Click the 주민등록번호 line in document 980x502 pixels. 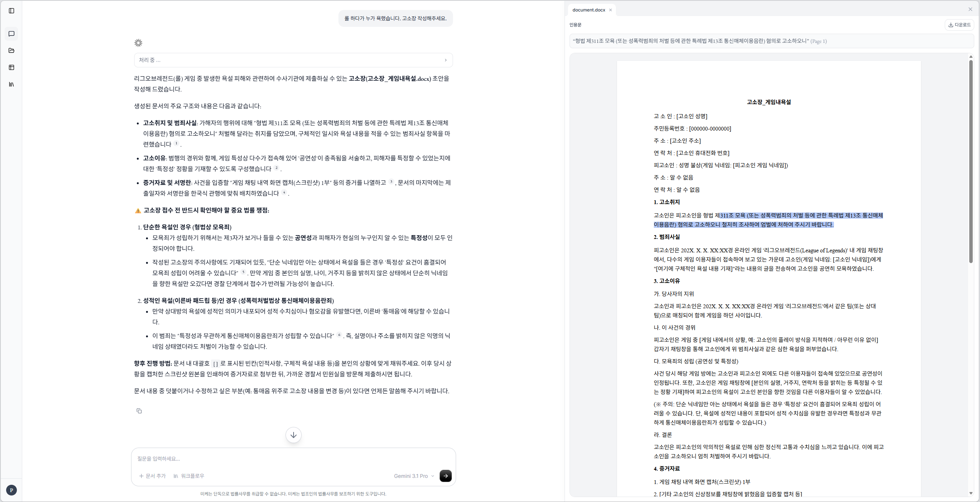click(x=692, y=128)
